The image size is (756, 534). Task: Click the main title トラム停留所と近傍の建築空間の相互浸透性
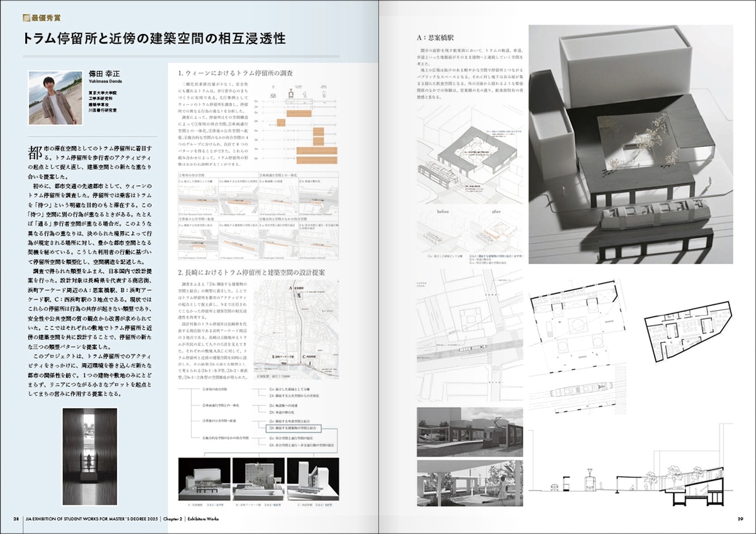(154, 38)
